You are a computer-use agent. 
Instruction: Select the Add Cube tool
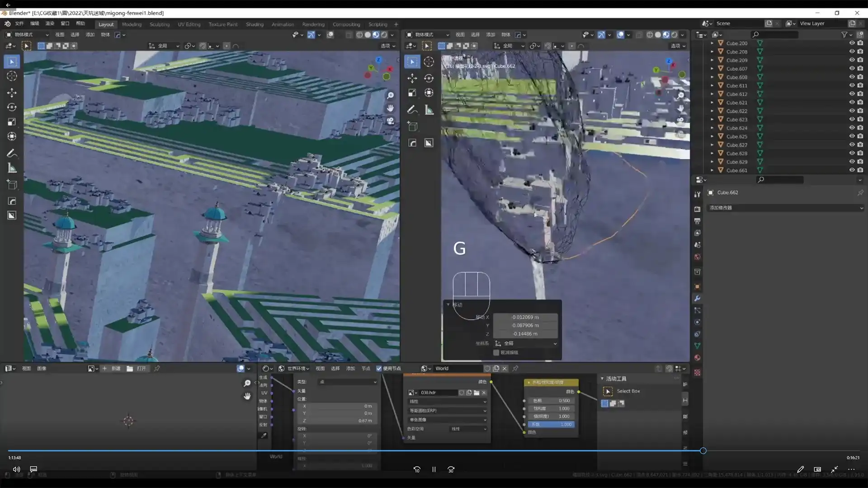pyautogui.click(x=12, y=184)
